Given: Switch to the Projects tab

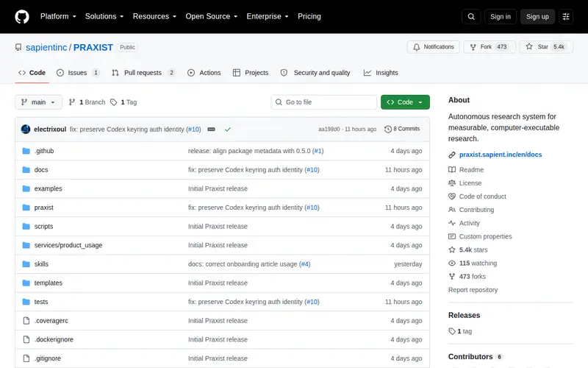Looking at the screenshot, I should pyautogui.click(x=251, y=73).
